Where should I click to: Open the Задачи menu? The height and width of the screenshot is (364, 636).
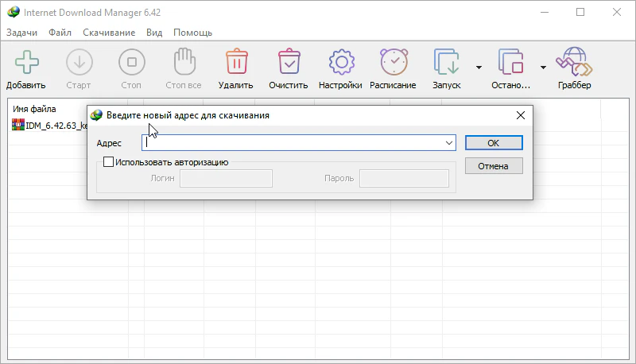pos(22,33)
